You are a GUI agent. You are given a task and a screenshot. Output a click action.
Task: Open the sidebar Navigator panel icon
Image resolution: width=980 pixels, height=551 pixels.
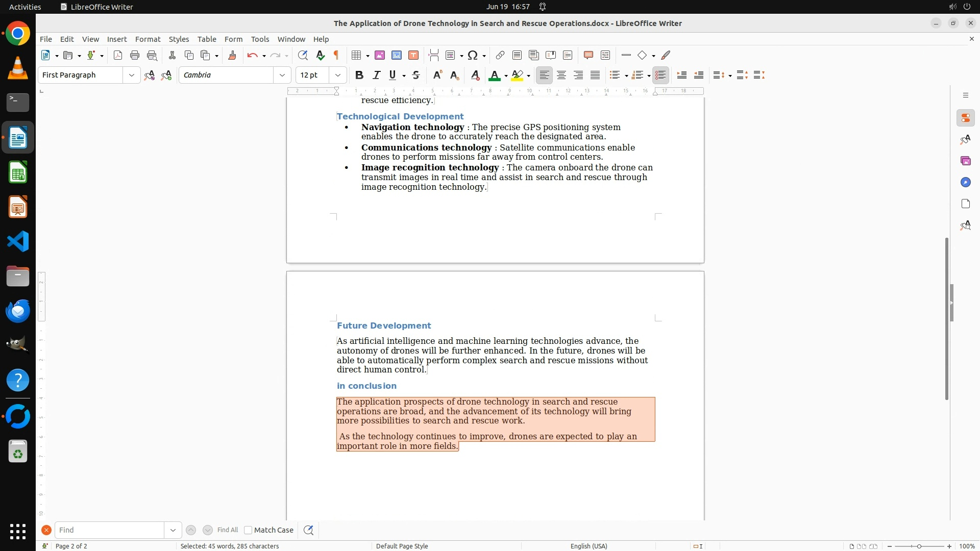(965, 182)
